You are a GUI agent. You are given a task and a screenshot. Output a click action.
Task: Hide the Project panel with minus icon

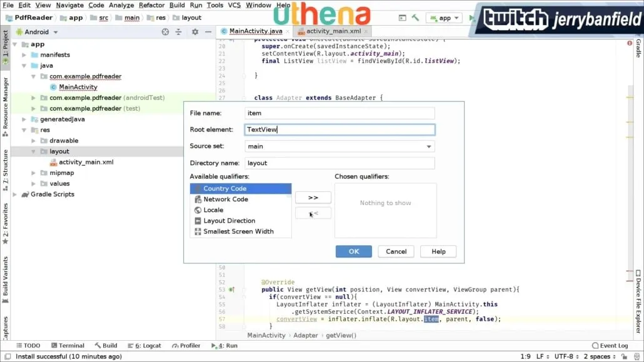(208, 32)
